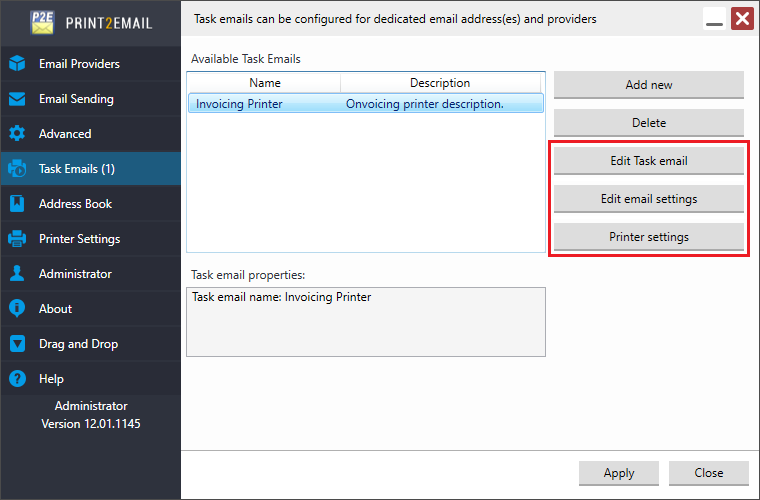The width and height of the screenshot is (760, 500).
Task: Click the Email Sending envelope icon
Action: [17, 99]
